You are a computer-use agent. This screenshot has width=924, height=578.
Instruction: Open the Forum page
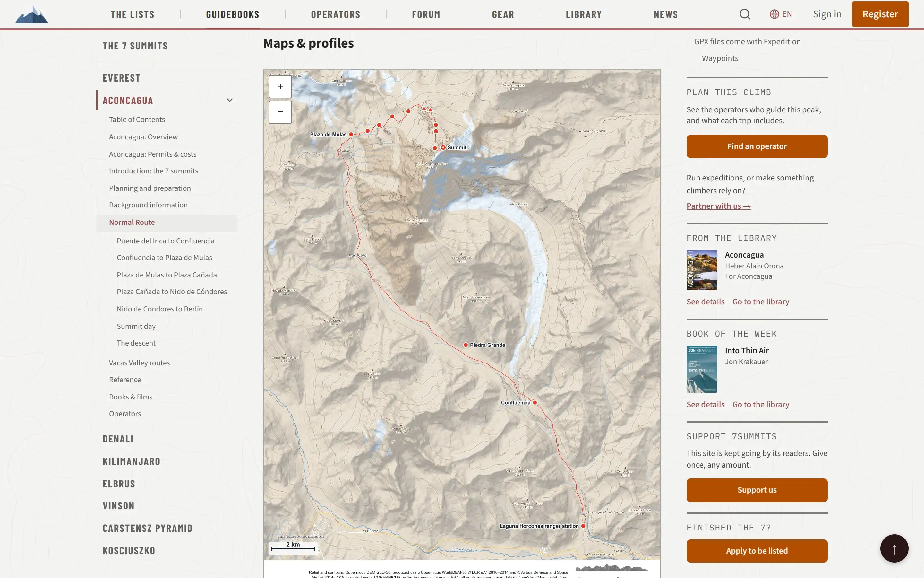pyautogui.click(x=426, y=14)
